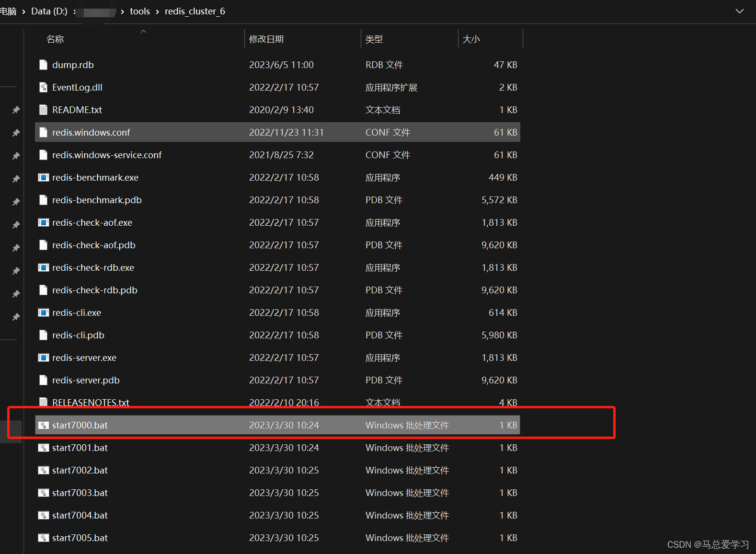Expand the chevron between tools and redis_cluster_6
Viewport: 756px width, 554px height.
[x=157, y=12]
